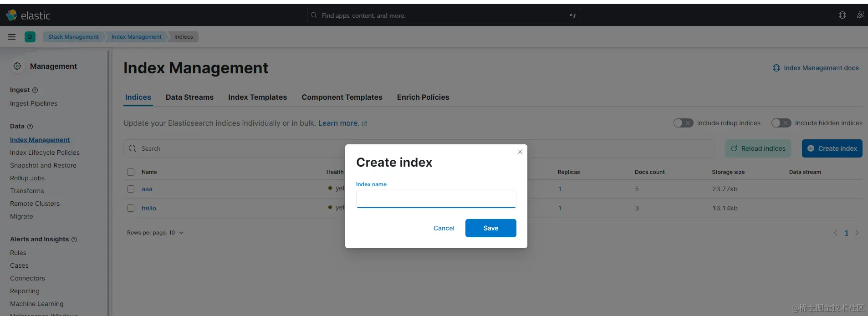Open Rows per page dropdown
The width and height of the screenshot is (868, 316).
[x=155, y=233]
